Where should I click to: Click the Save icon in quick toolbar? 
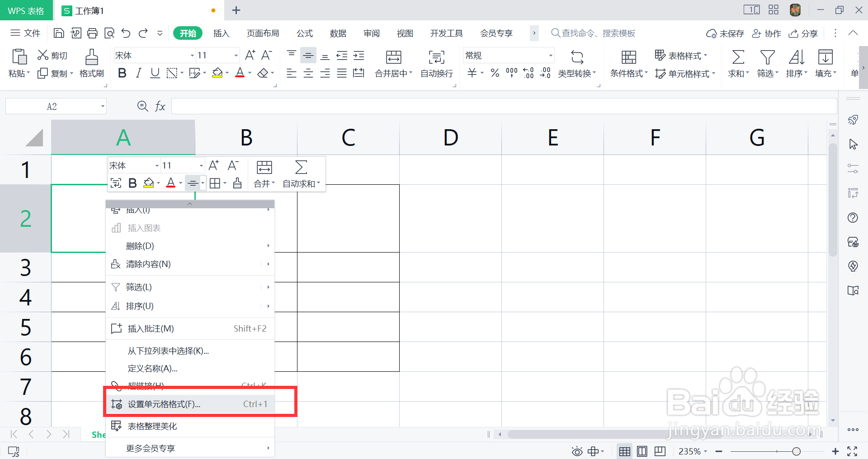pyautogui.click(x=58, y=33)
